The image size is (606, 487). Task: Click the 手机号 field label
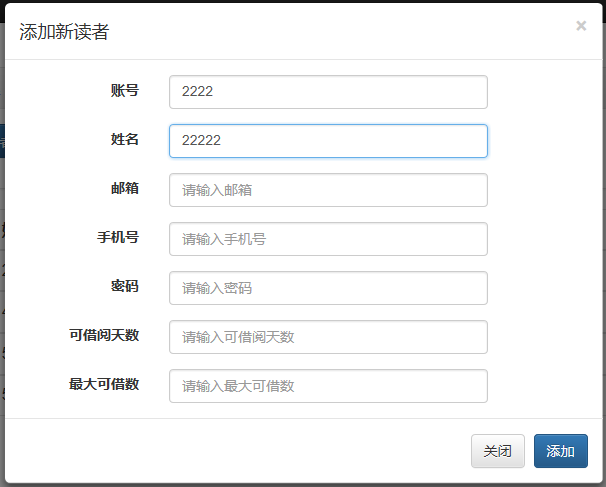coord(117,237)
